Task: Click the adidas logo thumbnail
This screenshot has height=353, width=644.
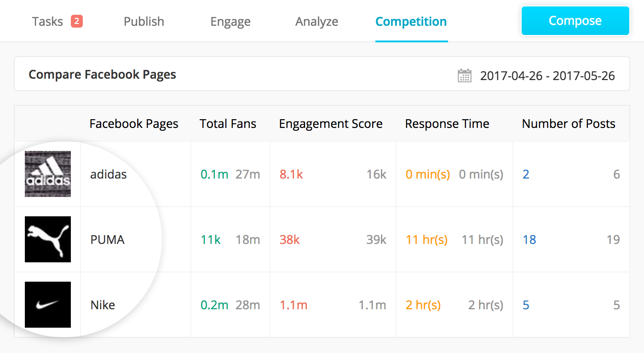Action: click(x=48, y=174)
